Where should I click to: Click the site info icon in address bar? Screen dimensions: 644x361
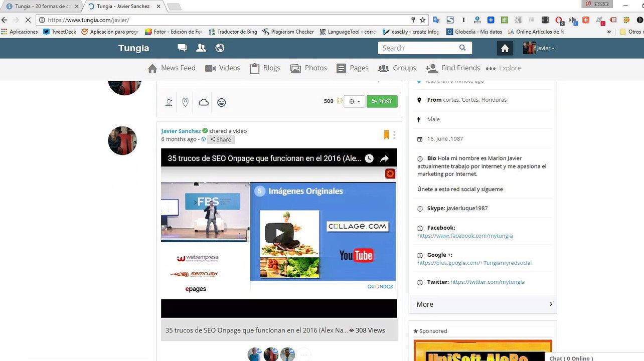pyautogui.click(x=42, y=20)
